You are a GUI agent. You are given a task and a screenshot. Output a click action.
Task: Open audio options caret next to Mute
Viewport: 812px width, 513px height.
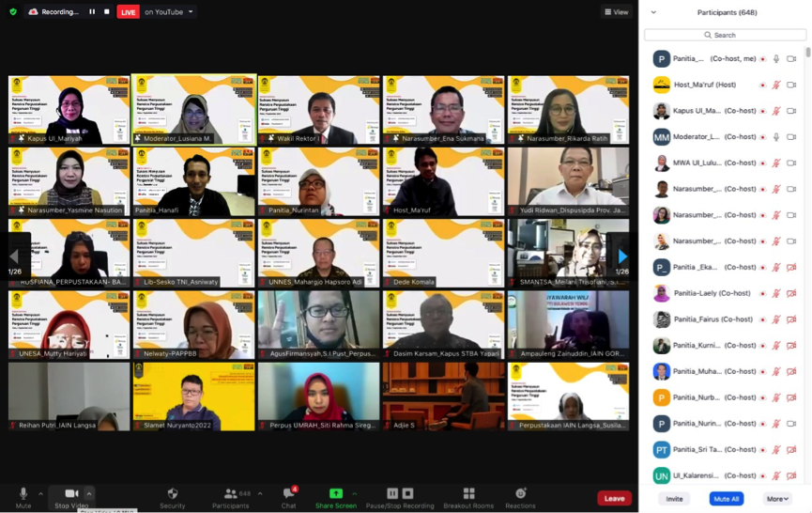tap(40, 493)
